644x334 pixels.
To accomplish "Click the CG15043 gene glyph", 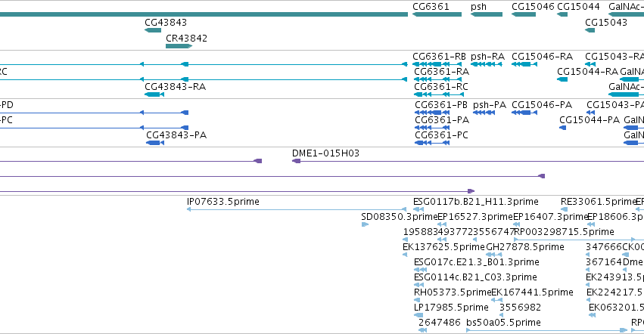I will point(590,30).
